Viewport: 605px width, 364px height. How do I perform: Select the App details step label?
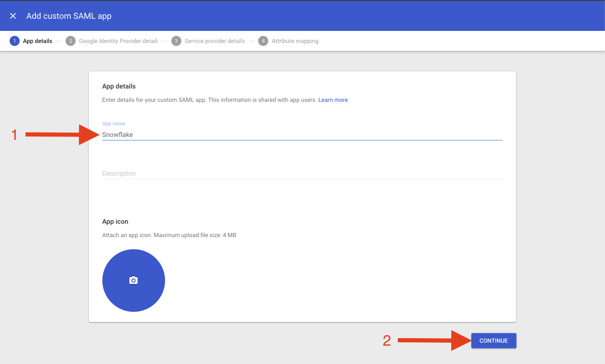click(x=38, y=41)
